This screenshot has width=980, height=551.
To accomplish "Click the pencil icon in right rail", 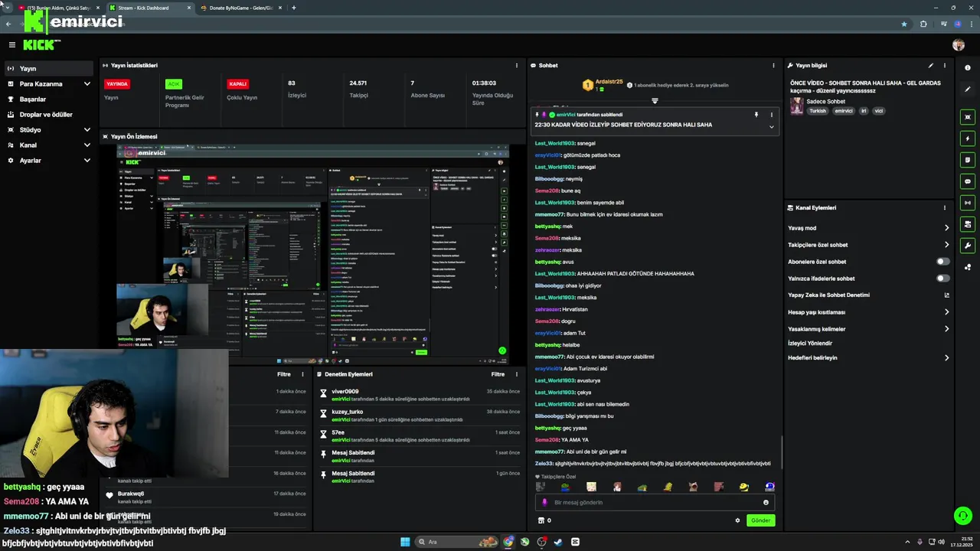I will (968, 90).
